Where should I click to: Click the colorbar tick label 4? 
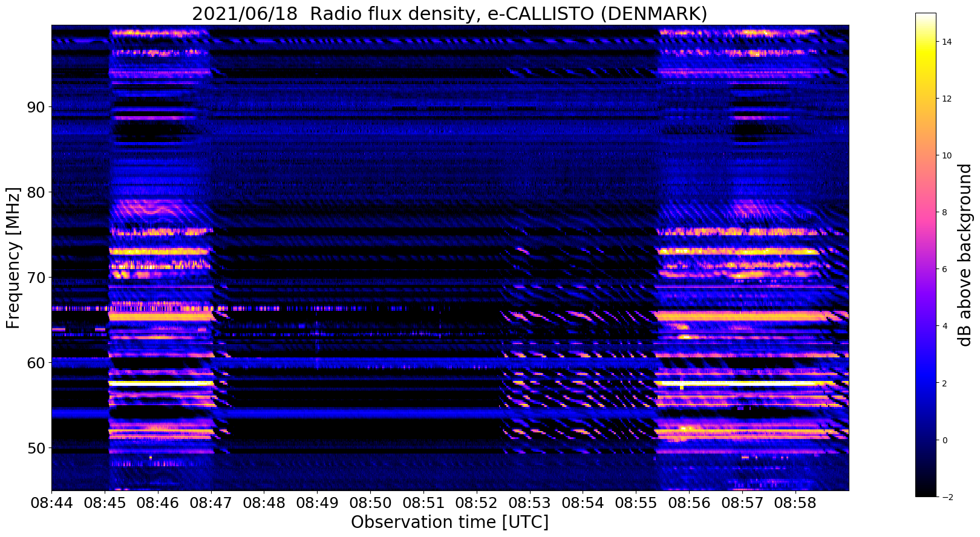tap(944, 326)
